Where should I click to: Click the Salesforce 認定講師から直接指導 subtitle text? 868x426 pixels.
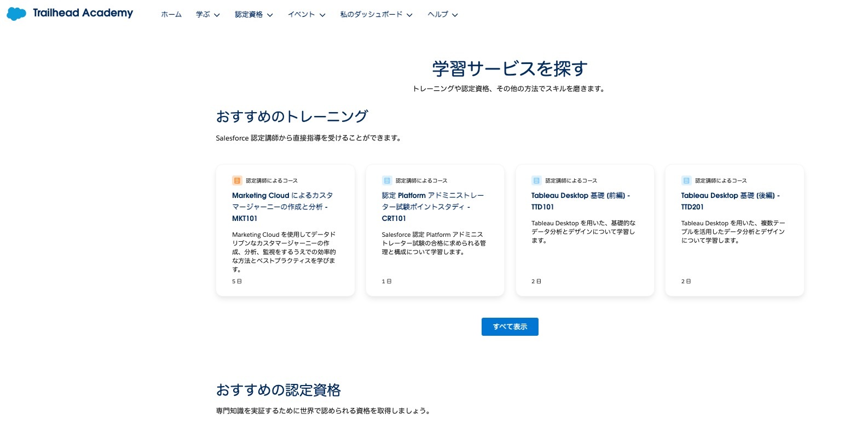click(x=309, y=138)
